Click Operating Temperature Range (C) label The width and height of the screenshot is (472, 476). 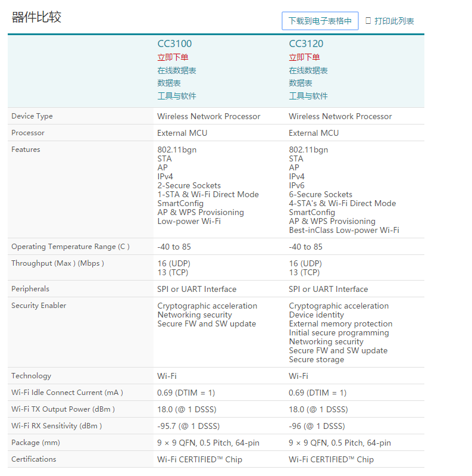point(70,247)
